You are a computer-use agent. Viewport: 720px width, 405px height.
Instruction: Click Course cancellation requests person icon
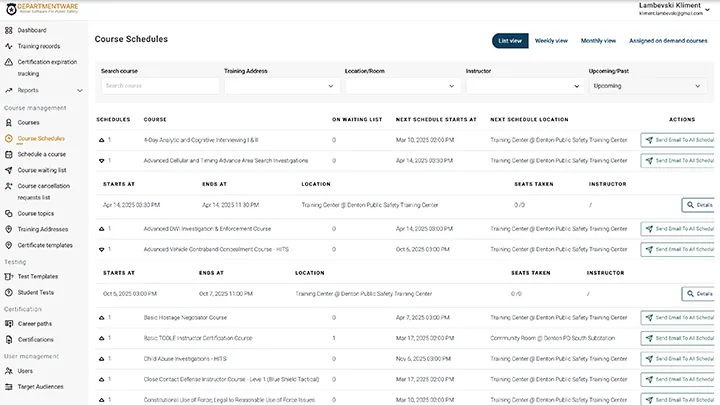tap(9, 186)
